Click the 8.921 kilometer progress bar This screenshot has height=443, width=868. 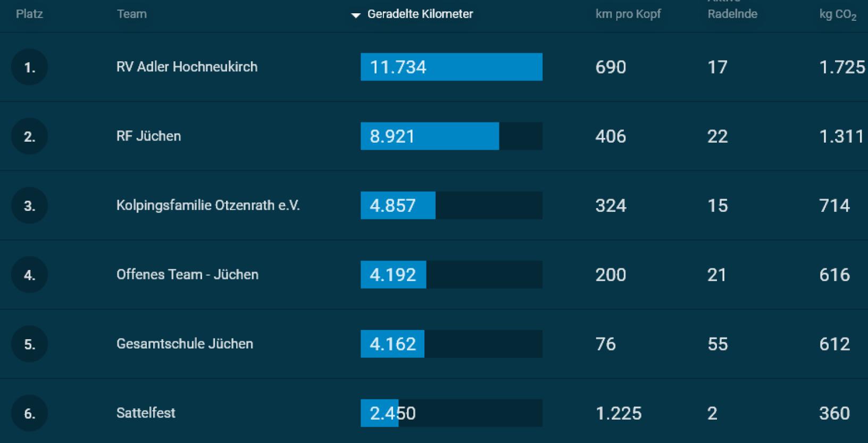451,136
